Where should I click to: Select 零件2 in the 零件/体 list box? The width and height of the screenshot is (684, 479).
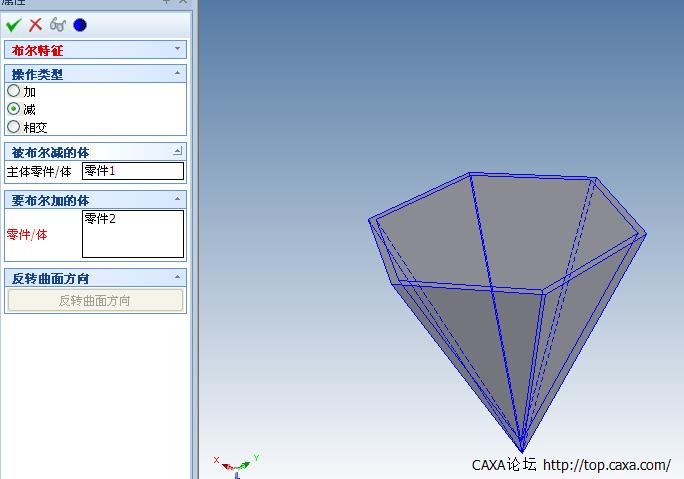pos(100,219)
